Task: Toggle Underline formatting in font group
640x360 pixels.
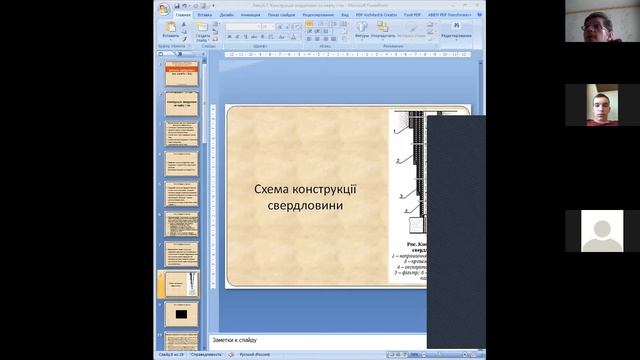Action: [x=245, y=37]
